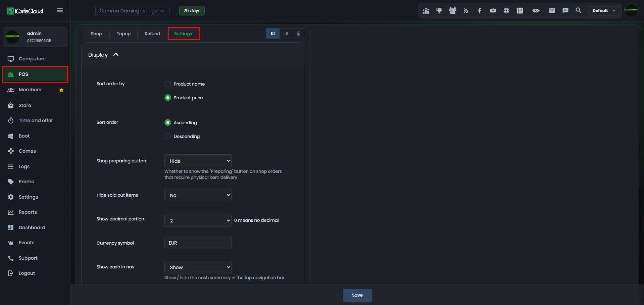Screen dimensions: 644x305
Task: Choose Descending sort order
Action: click(x=168, y=136)
